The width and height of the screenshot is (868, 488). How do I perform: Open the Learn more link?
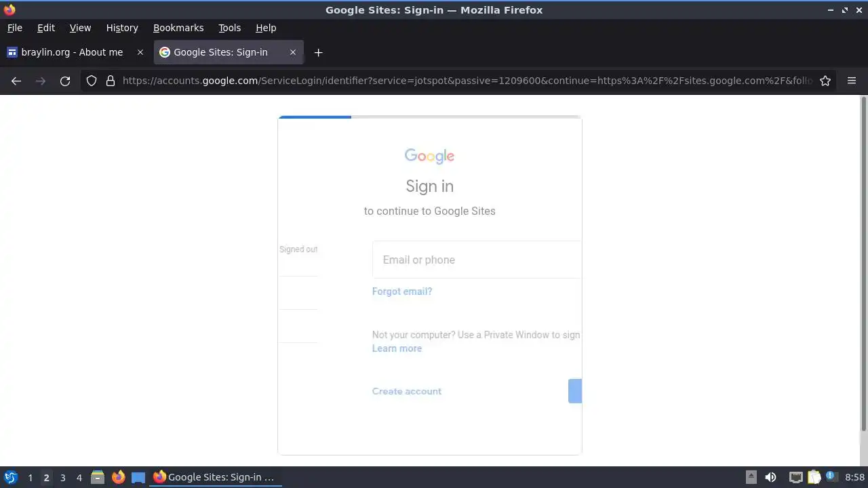point(397,348)
